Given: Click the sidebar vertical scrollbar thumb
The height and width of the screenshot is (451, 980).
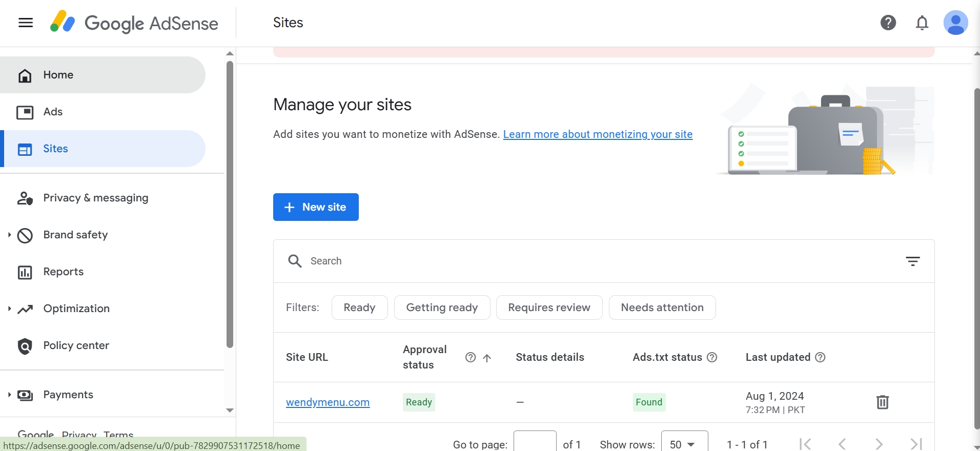Looking at the screenshot, I should pyautogui.click(x=230, y=205).
